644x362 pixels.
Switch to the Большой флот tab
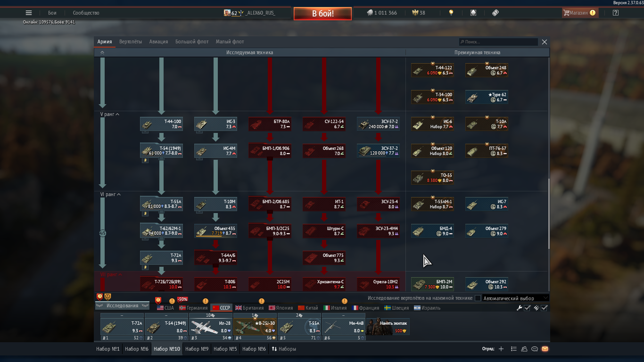click(192, 42)
